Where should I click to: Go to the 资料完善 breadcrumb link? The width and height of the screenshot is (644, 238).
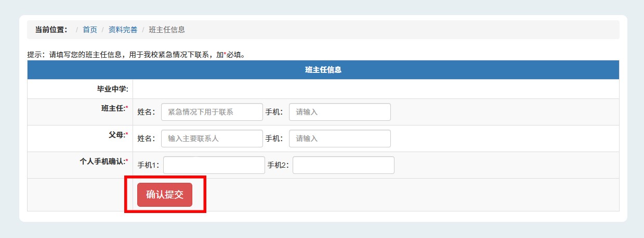click(x=123, y=30)
